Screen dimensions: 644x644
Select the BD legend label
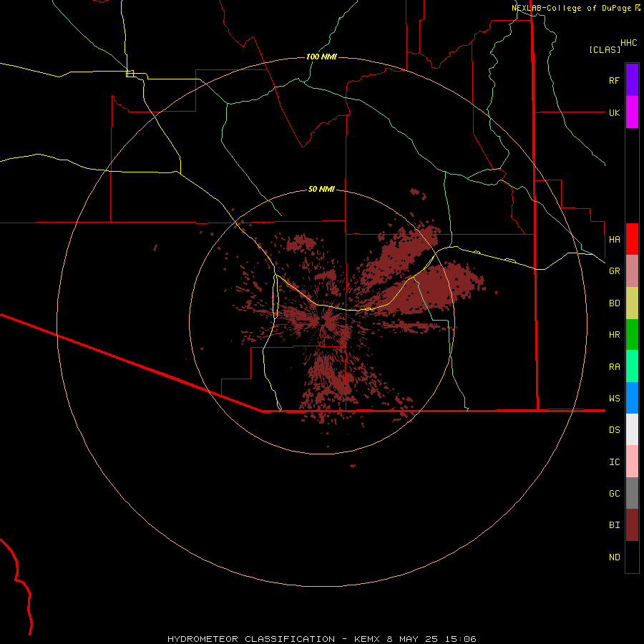pos(614,303)
